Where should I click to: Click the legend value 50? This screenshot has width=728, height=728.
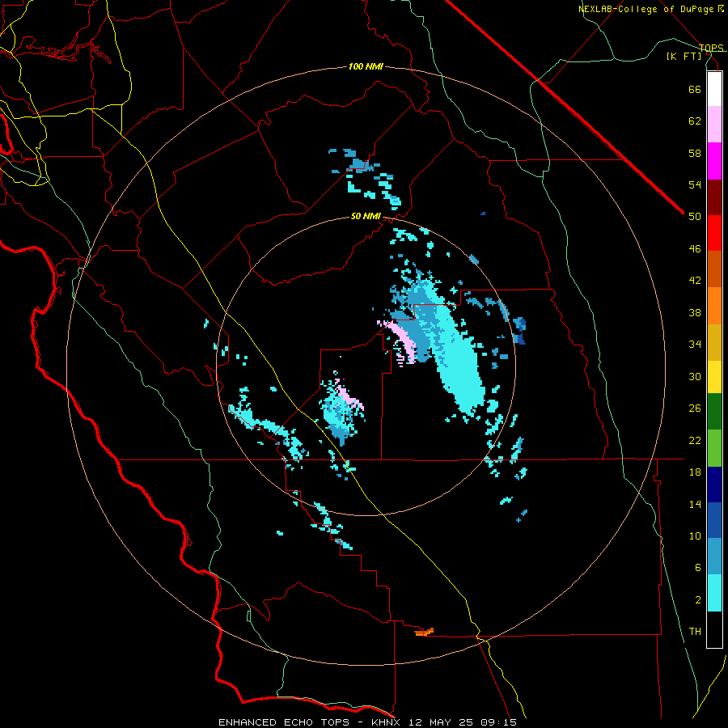click(695, 217)
